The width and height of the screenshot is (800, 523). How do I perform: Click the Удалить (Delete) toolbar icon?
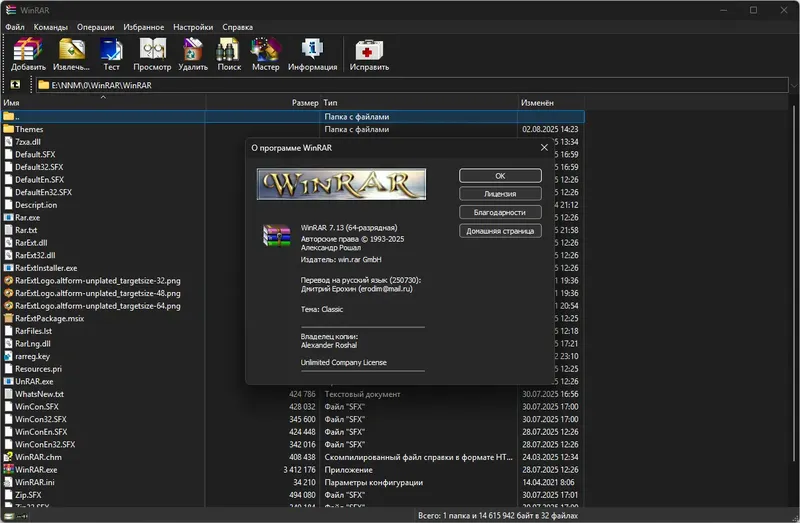193,54
